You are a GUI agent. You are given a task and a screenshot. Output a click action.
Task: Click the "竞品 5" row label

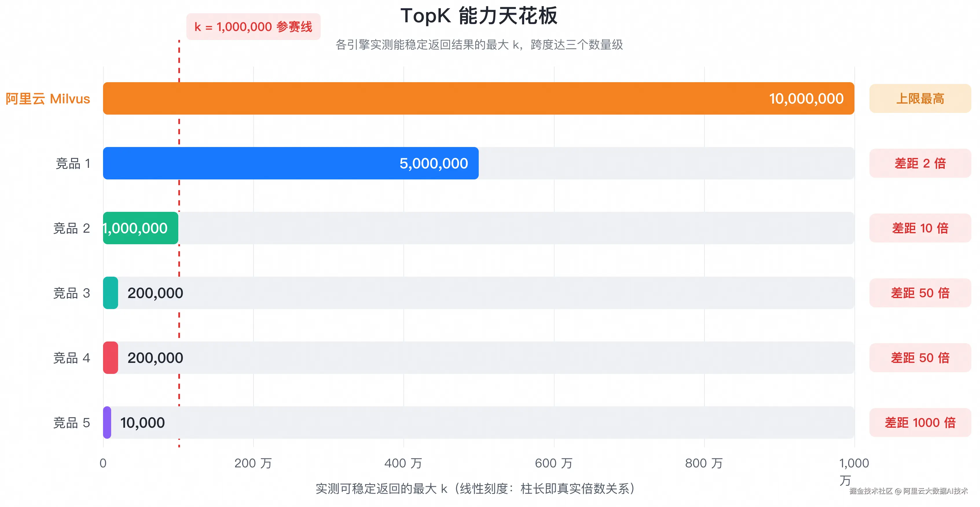click(71, 422)
